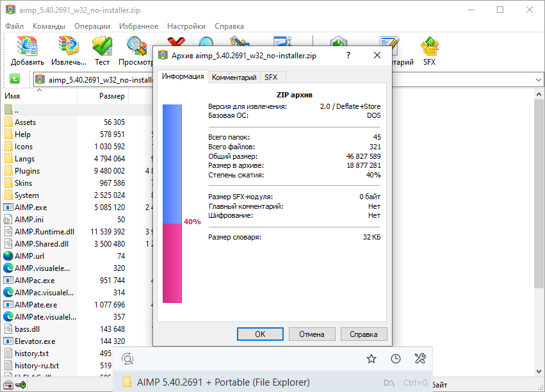Open the address bar dropdown arrow
Viewport: 545px width, 392px height.
tap(539, 79)
